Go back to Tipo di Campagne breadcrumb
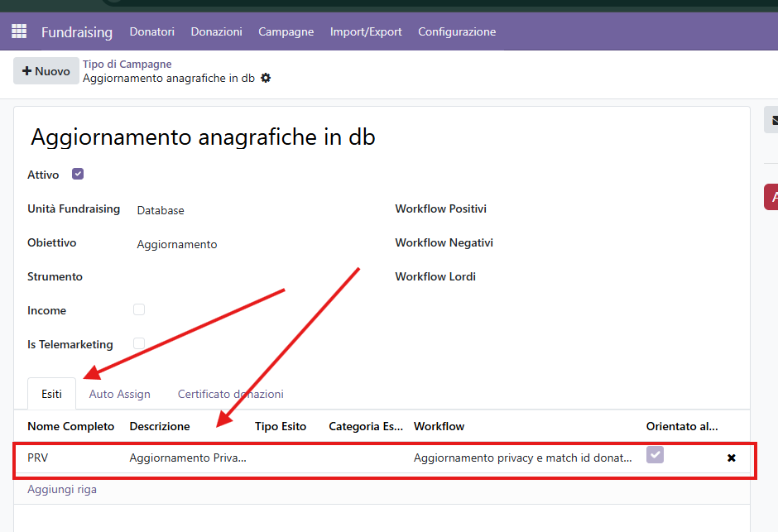This screenshot has width=778, height=532. tap(127, 64)
